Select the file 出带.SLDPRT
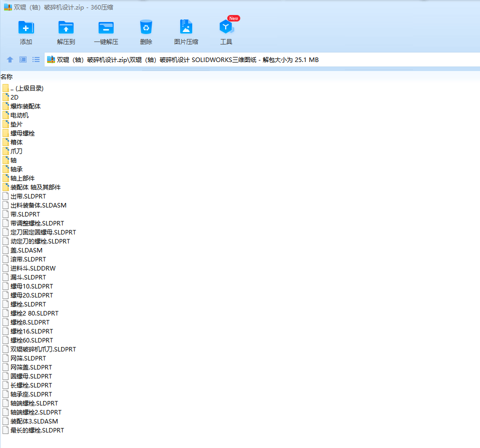Image resolution: width=480 pixels, height=448 pixels. coord(24,196)
